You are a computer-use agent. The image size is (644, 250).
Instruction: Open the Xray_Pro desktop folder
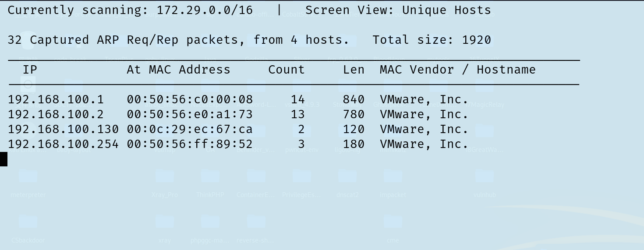click(165, 182)
